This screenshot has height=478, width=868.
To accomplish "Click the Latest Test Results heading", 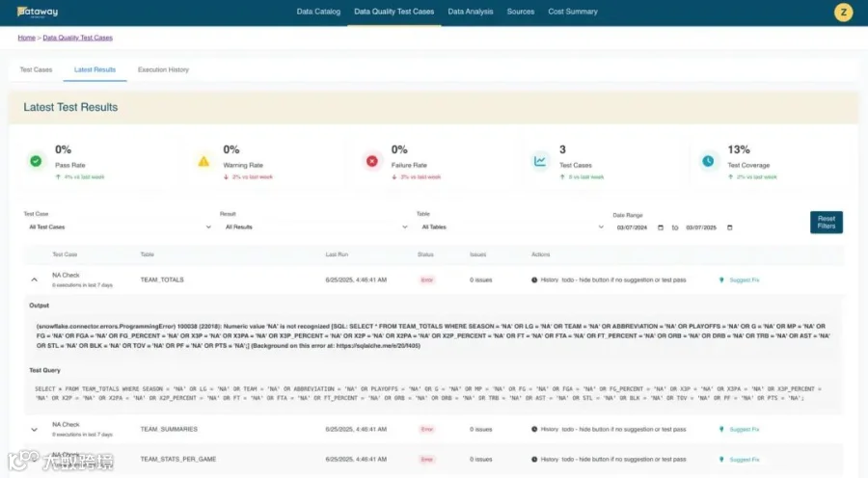I will [x=70, y=107].
